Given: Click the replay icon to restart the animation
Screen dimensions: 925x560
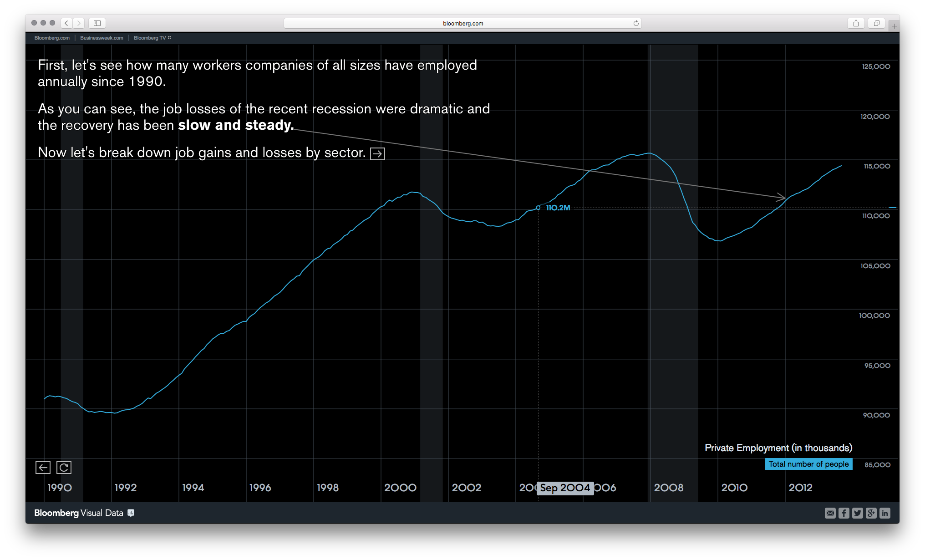Looking at the screenshot, I should tap(64, 467).
